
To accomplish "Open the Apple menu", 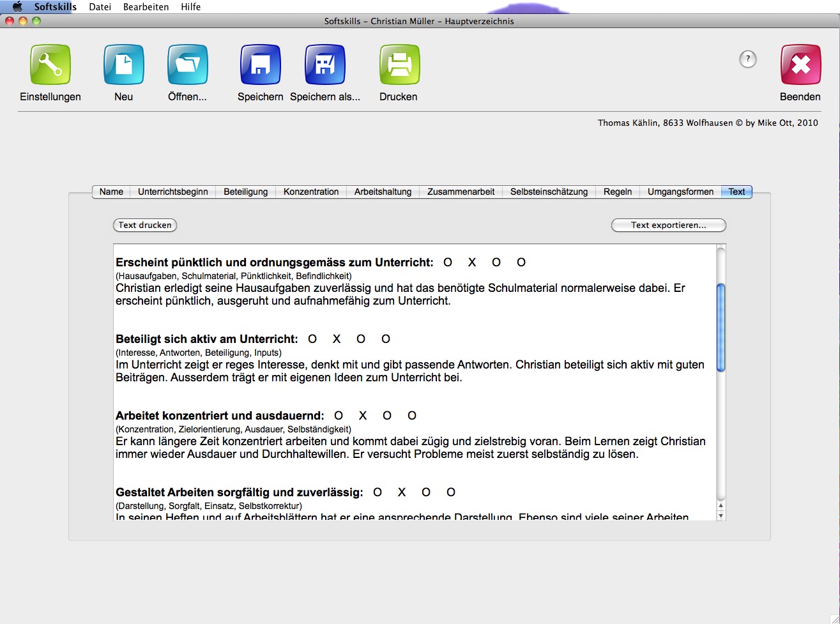I will click(x=17, y=7).
